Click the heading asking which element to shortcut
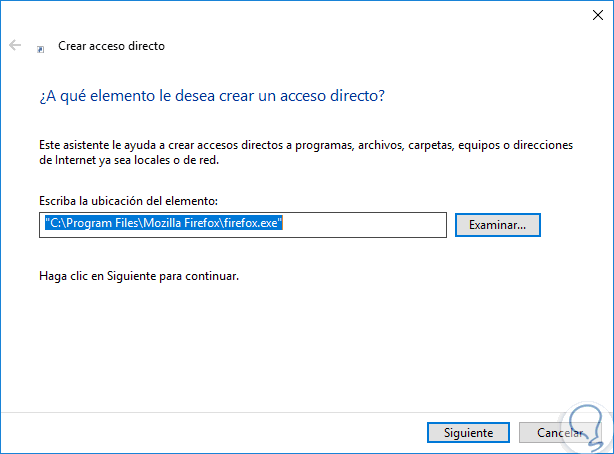Viewport: 614px width, 454px height. click(212, 95)
